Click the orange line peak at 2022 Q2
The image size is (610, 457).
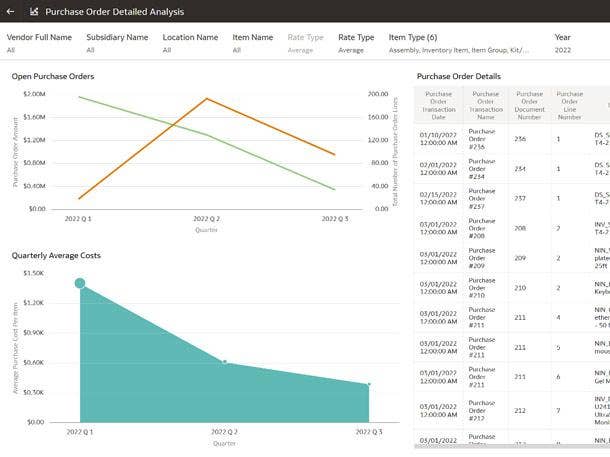tap(206, 99)
